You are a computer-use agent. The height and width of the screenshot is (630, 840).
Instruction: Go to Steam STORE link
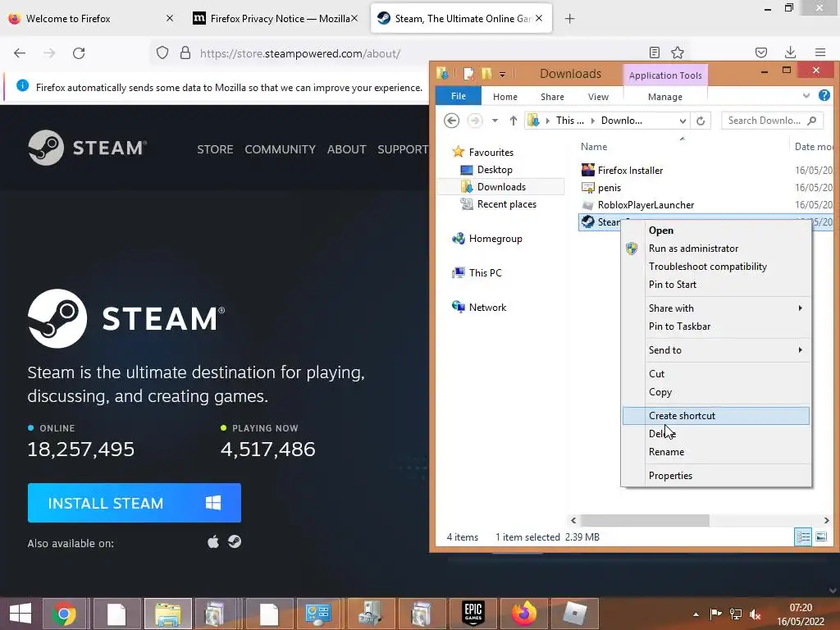(215, 149)
